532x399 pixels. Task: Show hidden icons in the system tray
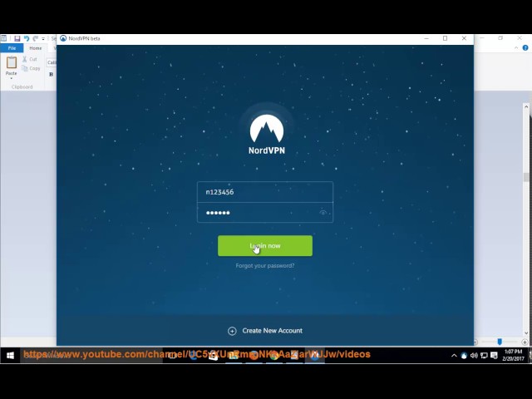[x=454, y=356]
